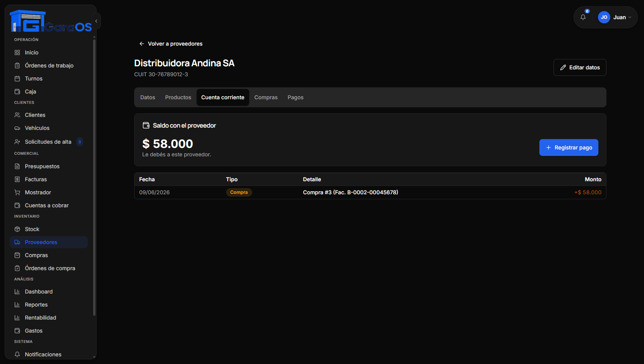Click Volver a proveedores link
This screenshot has width=644, height=364.
click(171, 44)
